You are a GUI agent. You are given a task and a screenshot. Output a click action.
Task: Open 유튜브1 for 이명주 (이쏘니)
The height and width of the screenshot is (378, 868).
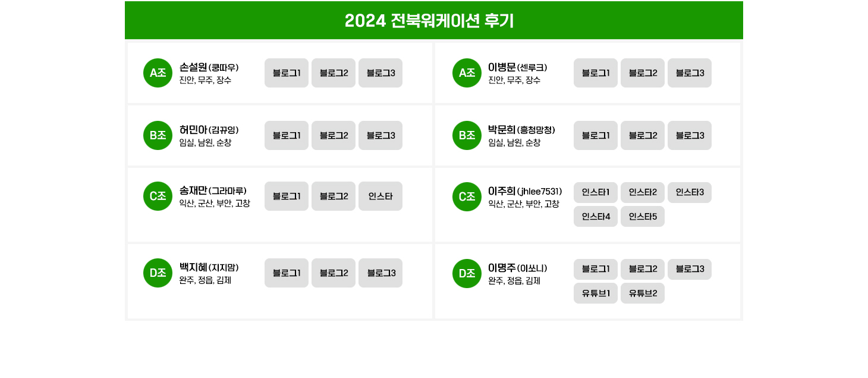[596, 293]
